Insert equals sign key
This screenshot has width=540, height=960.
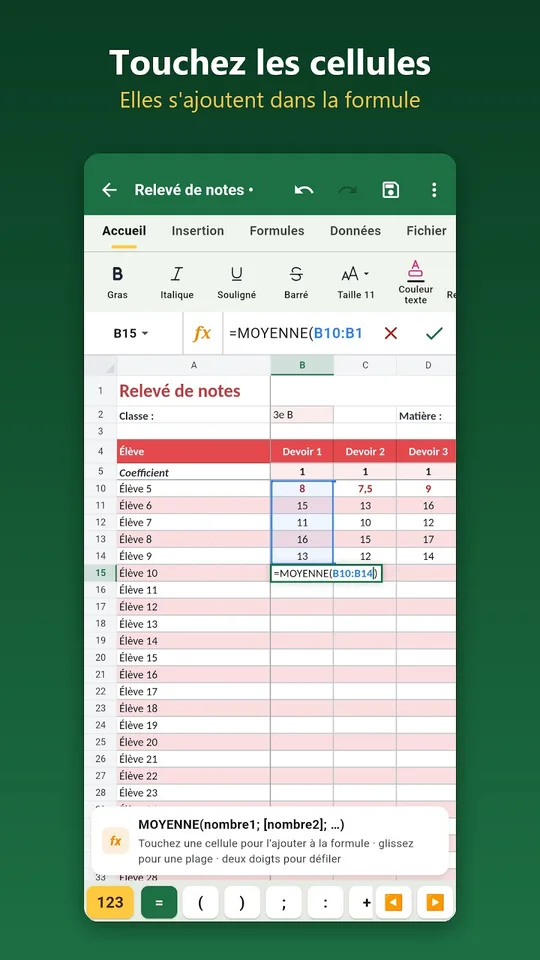[x=159, y=902]
